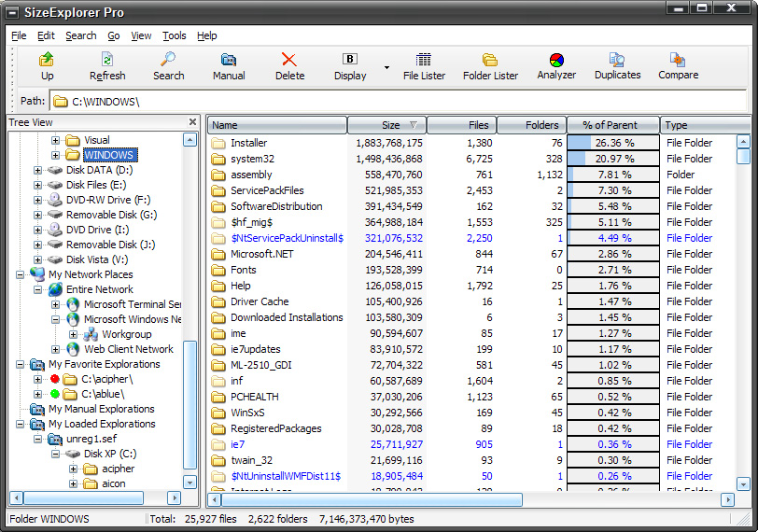This screenshot has height=532, width=758.
Task: Expand the C:\acipher\ favorite exploration
Action: pyautogui.click(x=38, y=379)
